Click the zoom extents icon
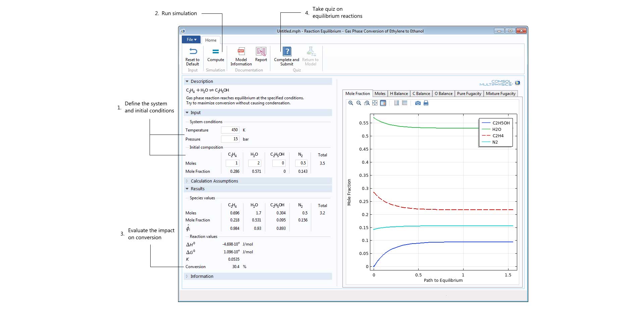Image resolution: width=644 pixels, height=309 pixels. [x=375, y=103]
